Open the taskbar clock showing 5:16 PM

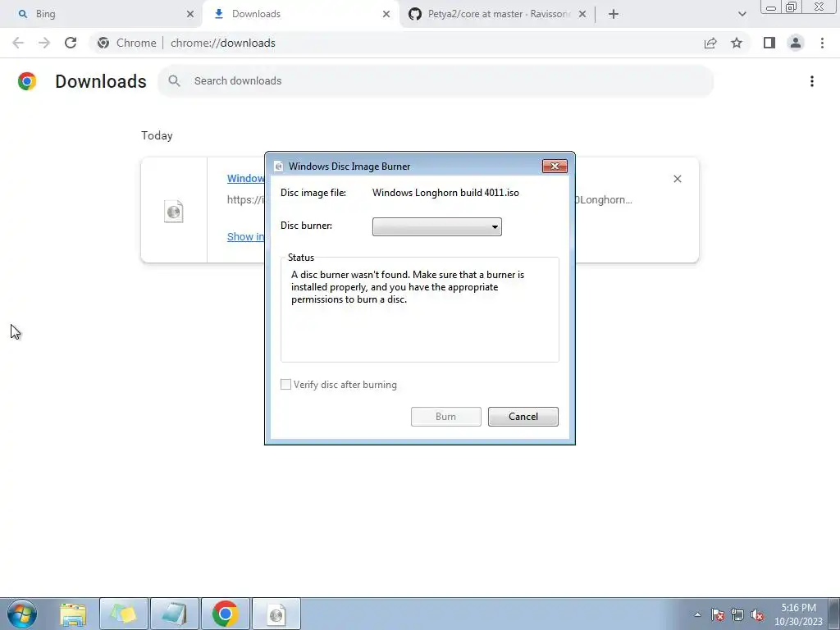click(x=798, y=614)
